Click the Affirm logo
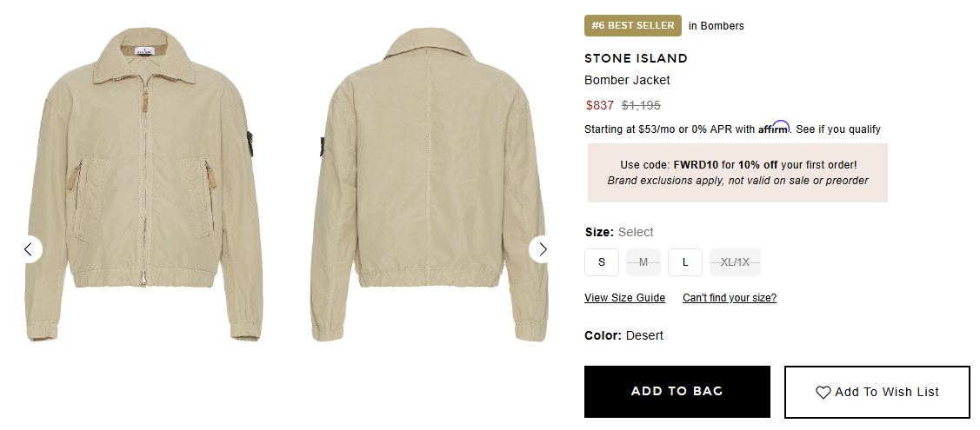This screenshot has height=430, width=980. coord(773,128)
